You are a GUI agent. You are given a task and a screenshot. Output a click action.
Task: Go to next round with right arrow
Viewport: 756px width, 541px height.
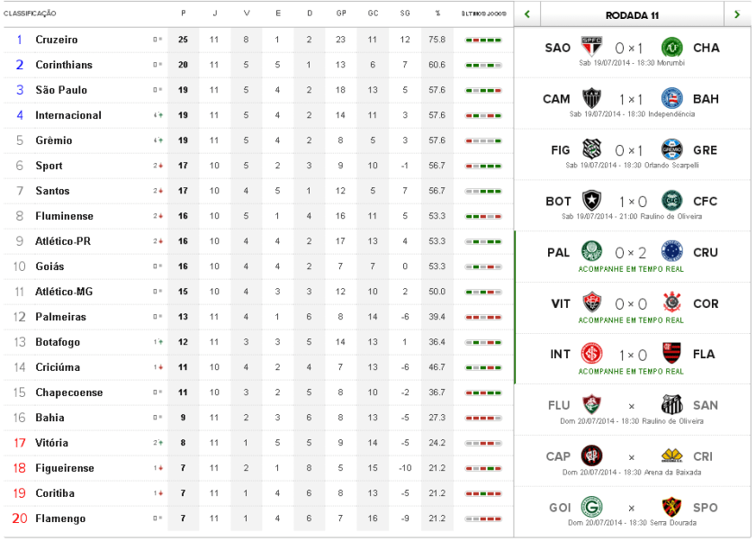coord(737,14)
